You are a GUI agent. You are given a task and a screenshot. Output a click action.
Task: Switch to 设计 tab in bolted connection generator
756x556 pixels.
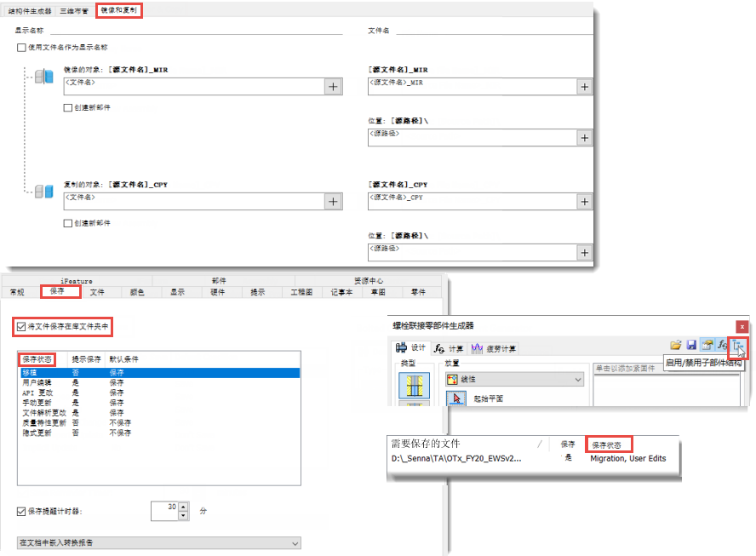tap(411, 347)
